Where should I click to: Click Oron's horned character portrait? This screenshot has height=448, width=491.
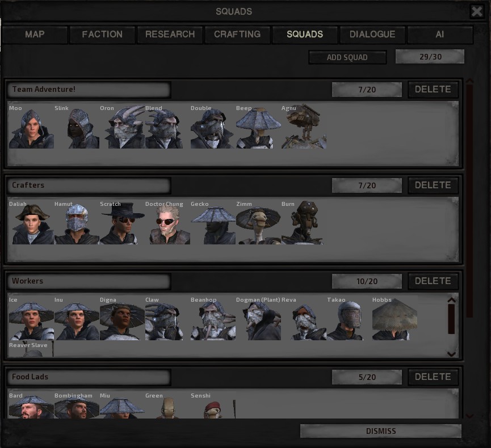(x=122, y=126)
